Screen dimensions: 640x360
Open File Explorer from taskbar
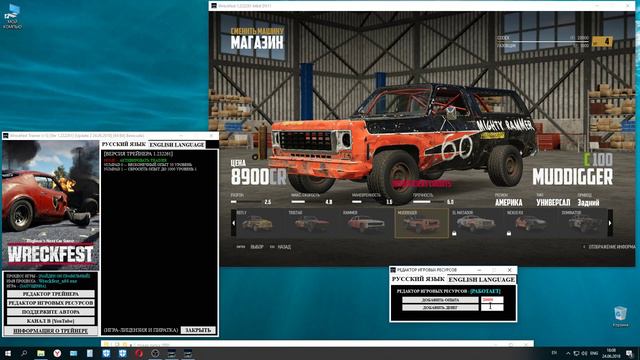(40, 353)
